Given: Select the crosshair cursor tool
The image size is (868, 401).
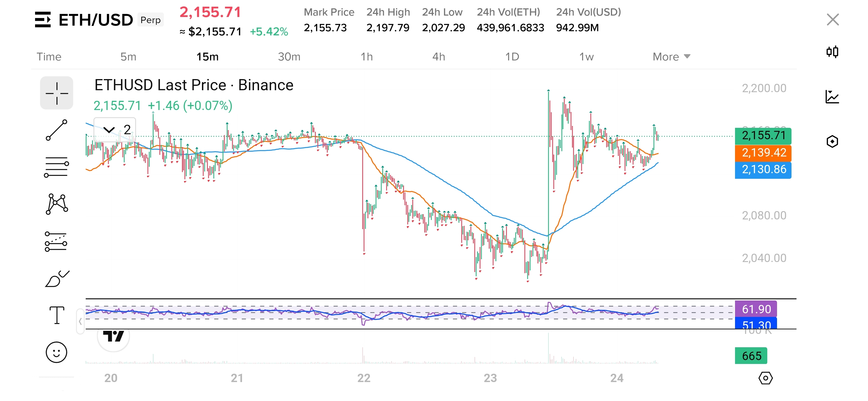Looking at the screenshot, I should pyautogui.click(x=56, y=93).
